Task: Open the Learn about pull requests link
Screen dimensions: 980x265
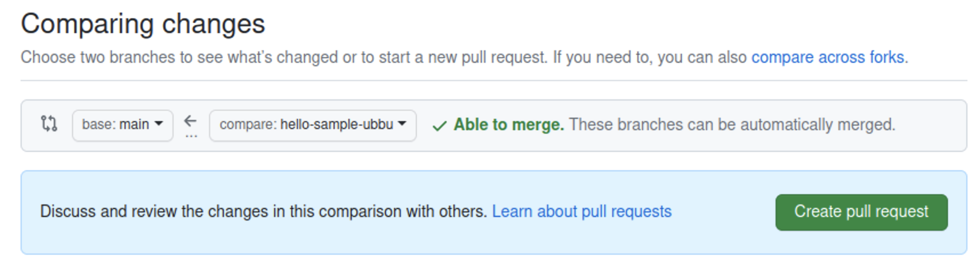Action: [581, 212]
